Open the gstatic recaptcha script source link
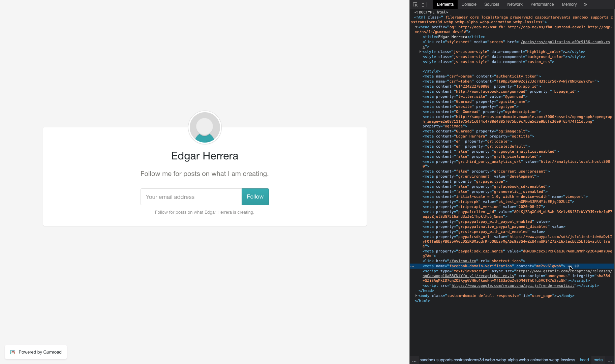Screen dimensions: 615x364 [x=564, y=271]
